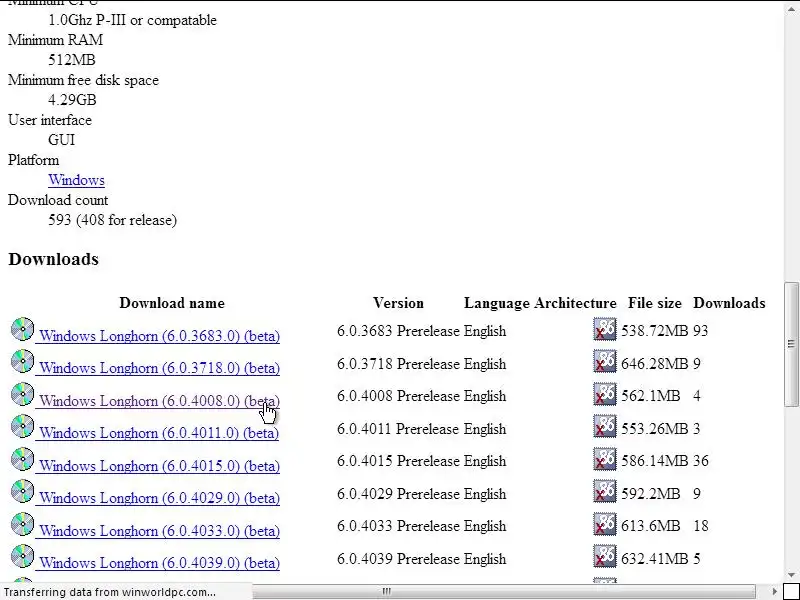The image size is (800, 600).
Task: Click the Download name column header
Action: tap(172, 303)
